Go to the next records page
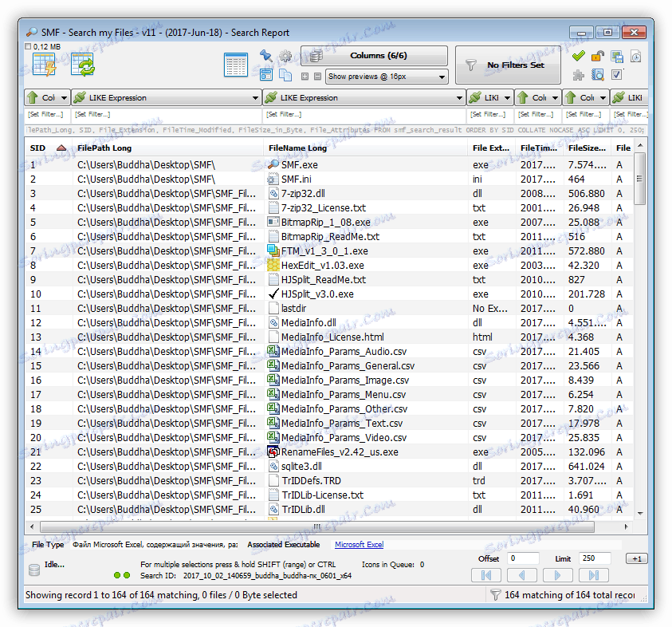 click(557, 575)
